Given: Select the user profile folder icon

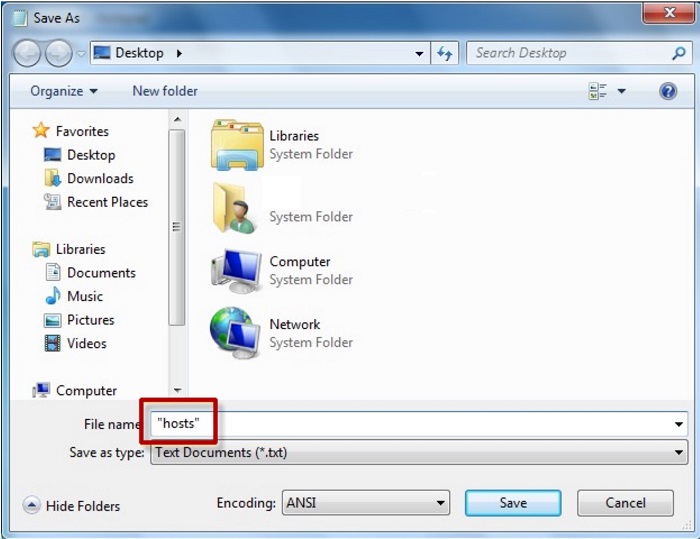Looking at the screenshot, I should (235, 208).
